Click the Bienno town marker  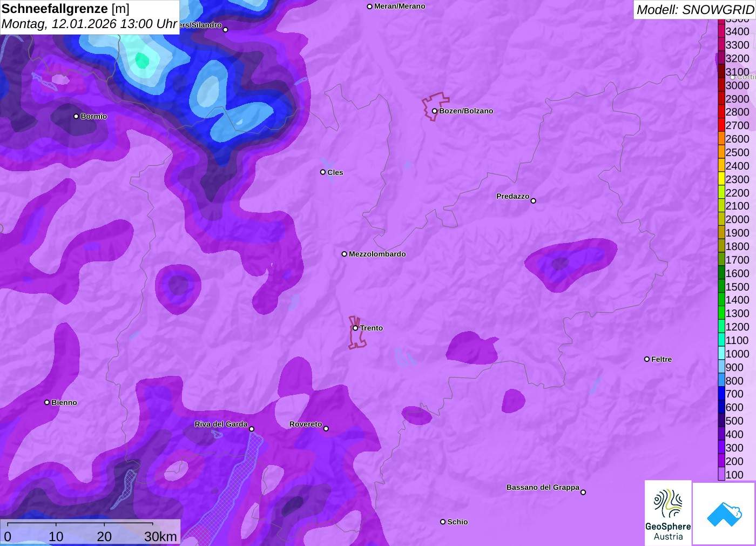click(x=47, y=402)
